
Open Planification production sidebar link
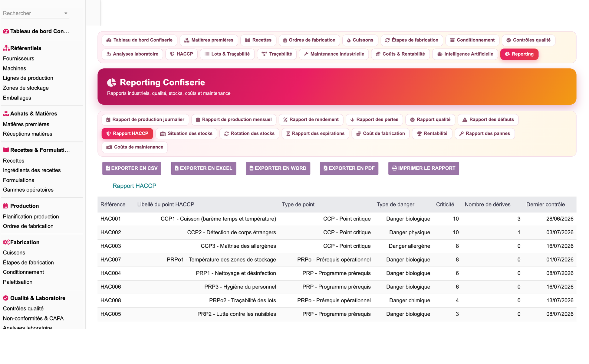[x=31, y=217]
